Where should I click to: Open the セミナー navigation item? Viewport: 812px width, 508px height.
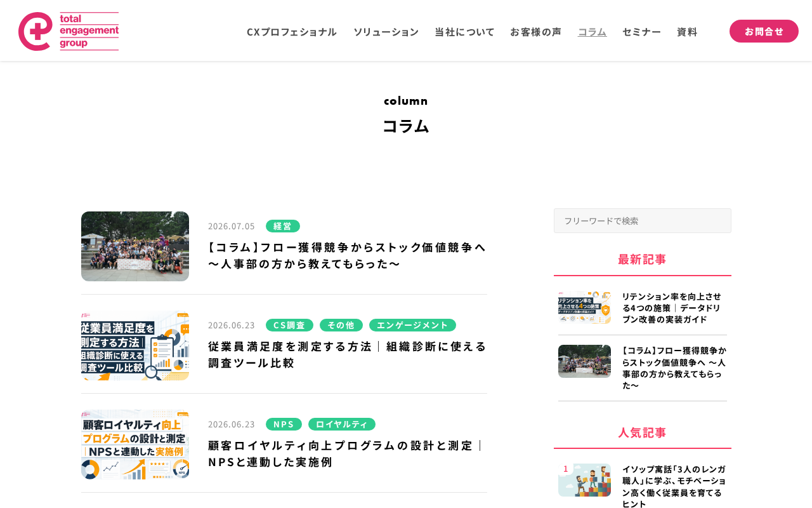click(641, 32)
